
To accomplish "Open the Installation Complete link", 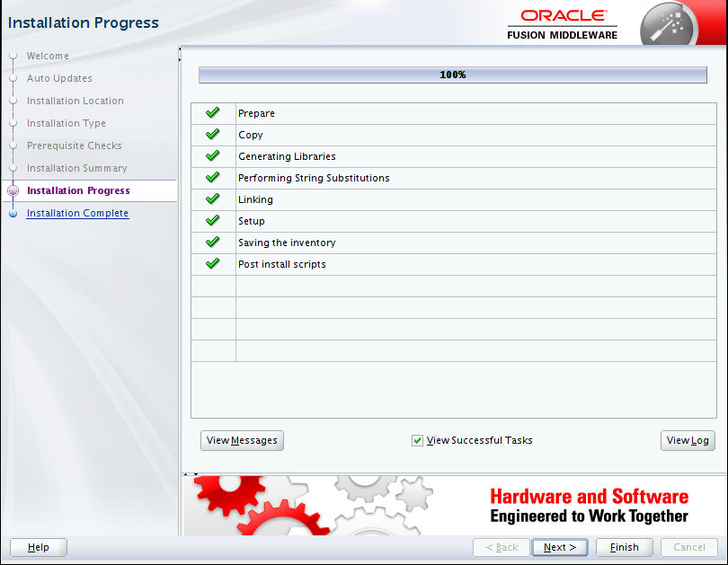I will coord(77,213).
